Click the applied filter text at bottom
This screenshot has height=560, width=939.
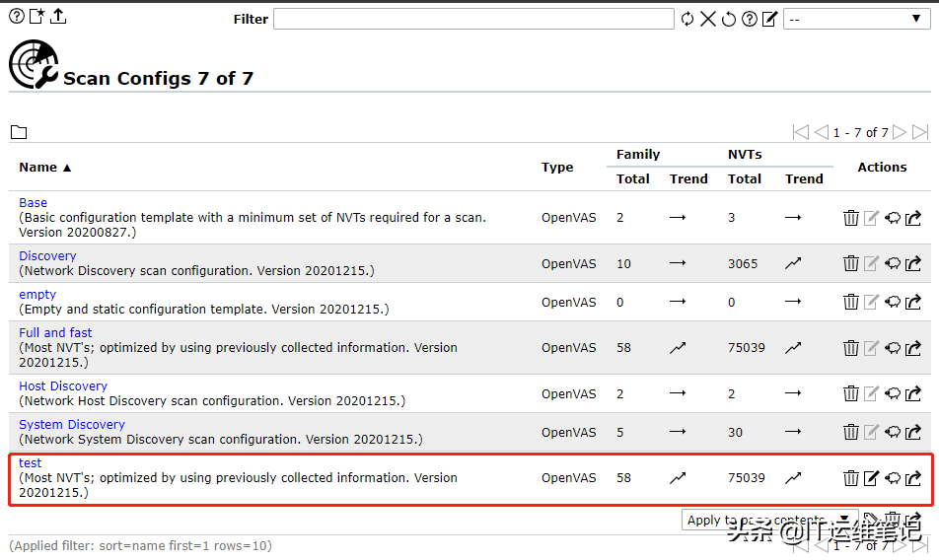click(141, 546)
